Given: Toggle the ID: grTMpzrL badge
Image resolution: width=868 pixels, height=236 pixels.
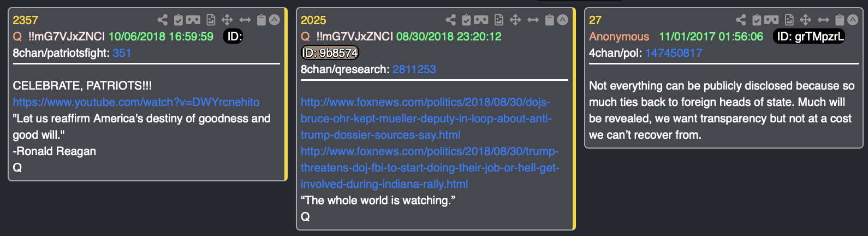Looking at the screenshot, I should pos(809,37).
